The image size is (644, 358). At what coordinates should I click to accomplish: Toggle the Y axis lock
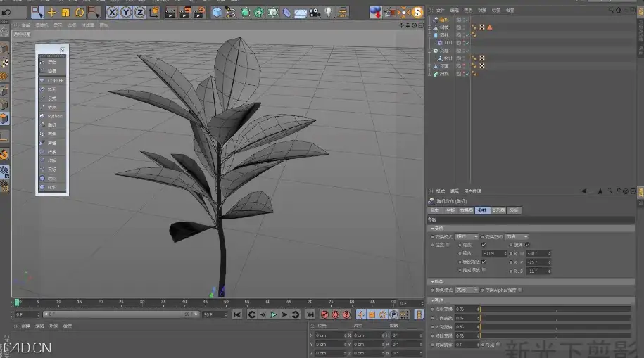(126, 13)
